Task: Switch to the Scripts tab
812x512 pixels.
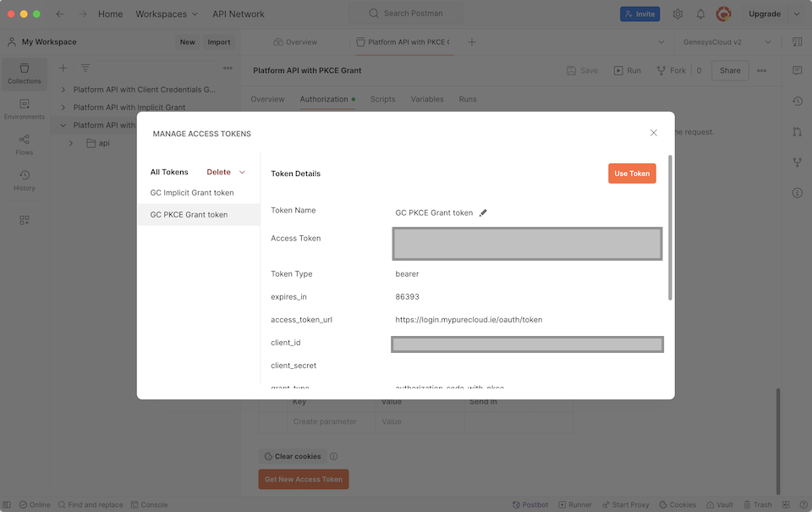Action: [x=382, y=99]
